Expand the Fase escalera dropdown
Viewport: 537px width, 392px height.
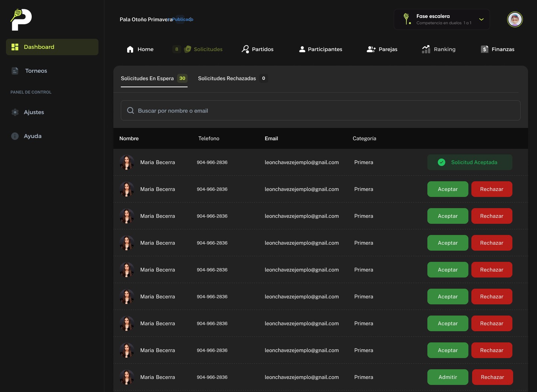(481, 19)
